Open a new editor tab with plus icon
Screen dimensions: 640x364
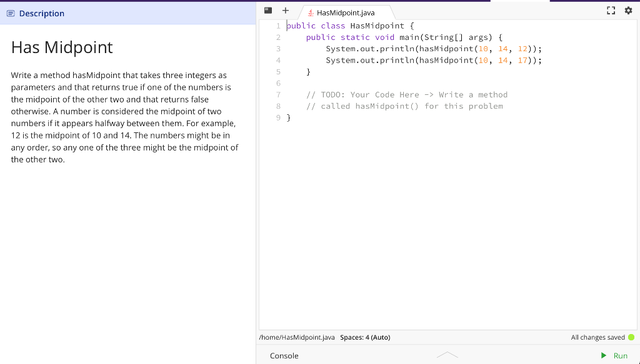coord(286,10)
